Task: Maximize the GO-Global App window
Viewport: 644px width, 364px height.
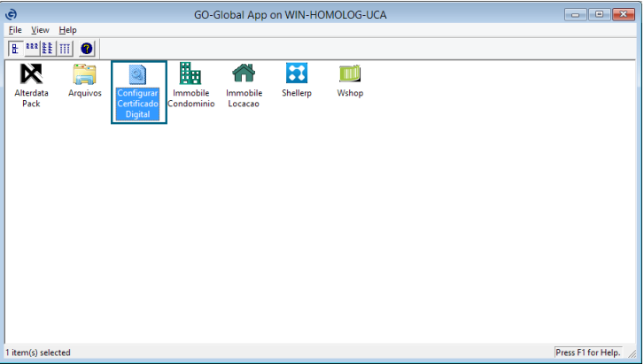Action: click(x=599, y=14)
